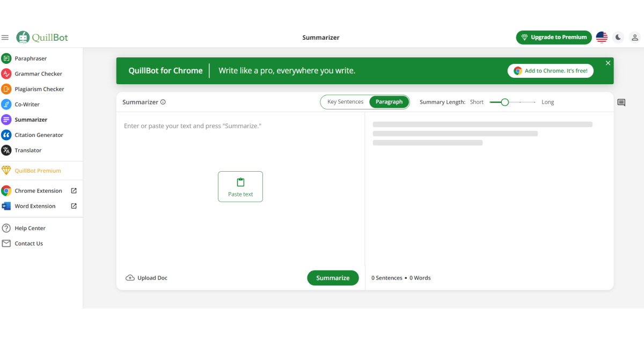Click the Co-Writer pen icon
Screen dimensions: 644x338
(6, 105)
